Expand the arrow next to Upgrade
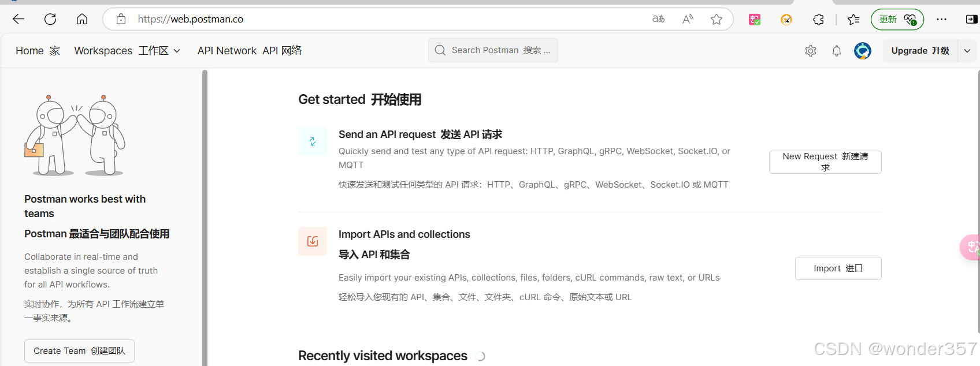980x366 pixels. 967,51
